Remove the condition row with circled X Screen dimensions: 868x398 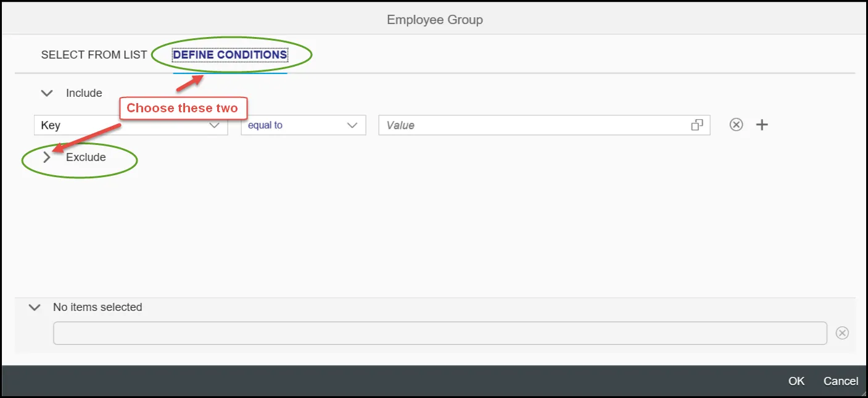pyautogui.click(x=736, y=125)
